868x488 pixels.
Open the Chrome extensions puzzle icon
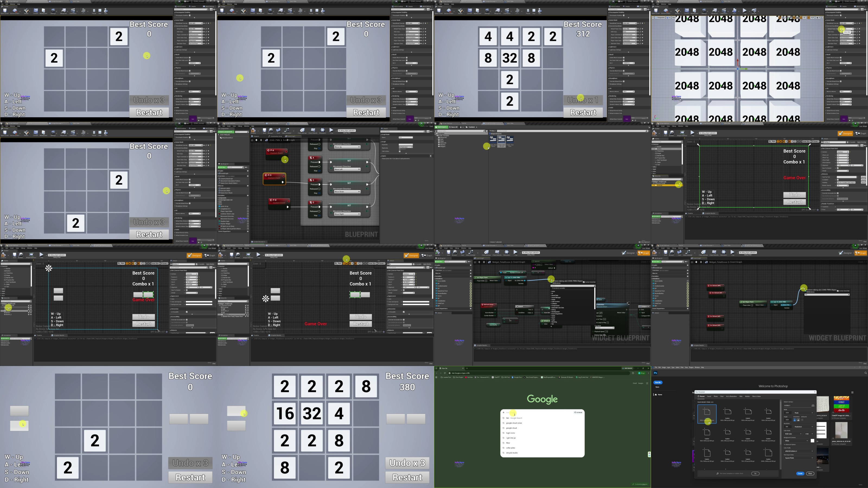[x=633, y=373]
